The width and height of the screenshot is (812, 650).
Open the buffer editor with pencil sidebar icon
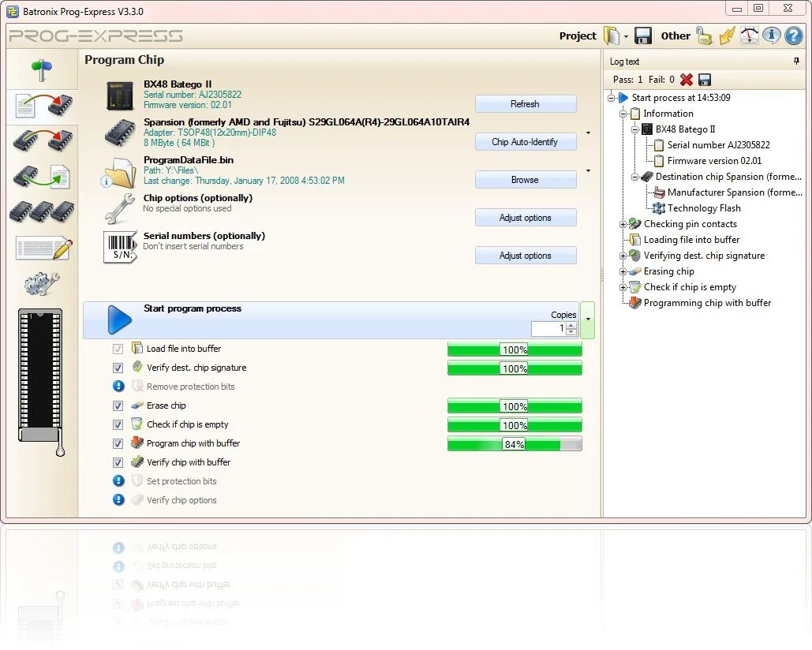pyautogui.click(x=43, y=248)
